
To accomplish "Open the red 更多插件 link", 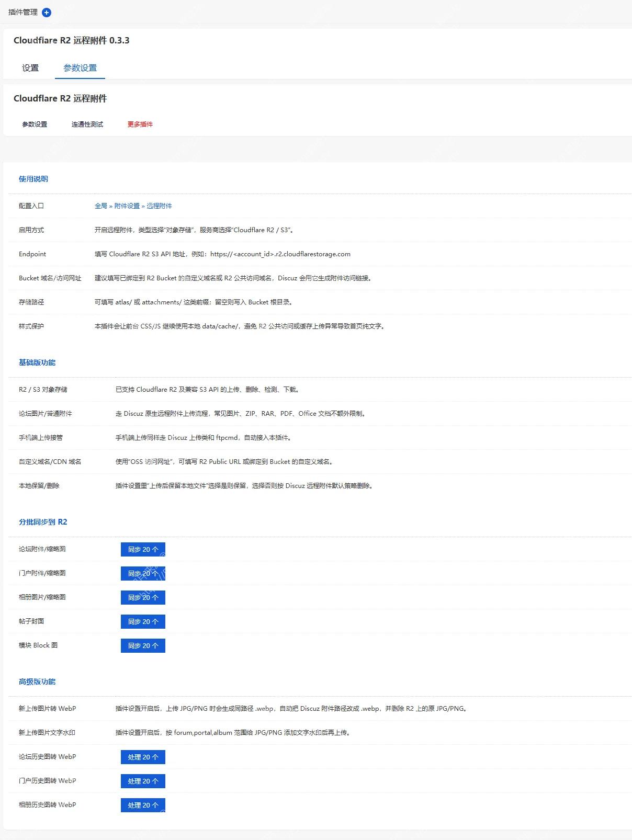I will 140,124.
